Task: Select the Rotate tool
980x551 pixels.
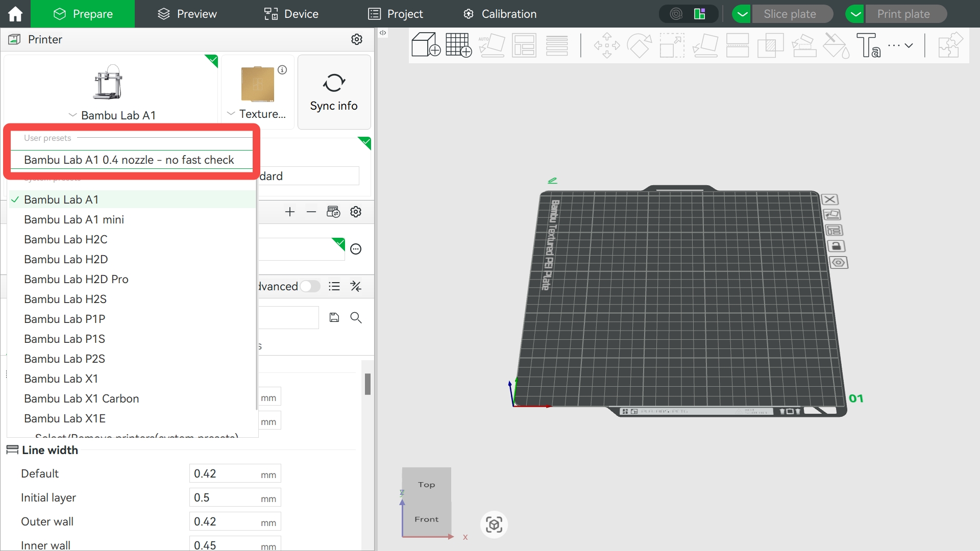Action: [x=640, y=45]
